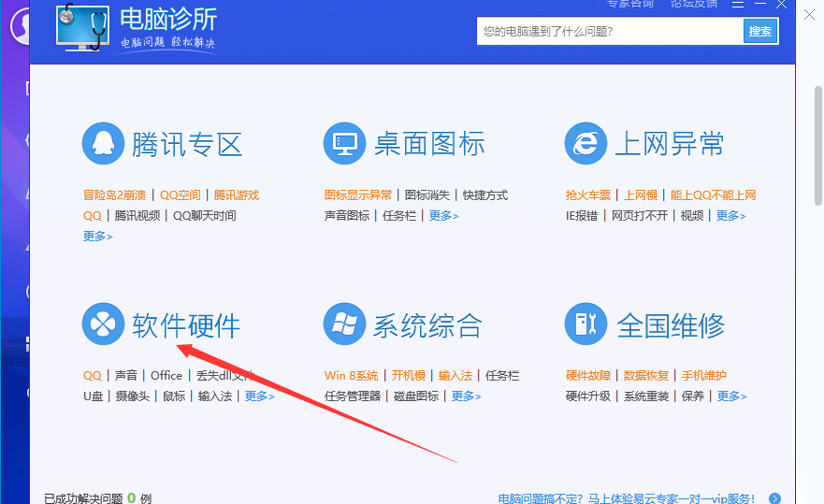The width and height of the screenshot is (824, 504).
Task: Select the Win 8系统 link
Action: point(352,376)
